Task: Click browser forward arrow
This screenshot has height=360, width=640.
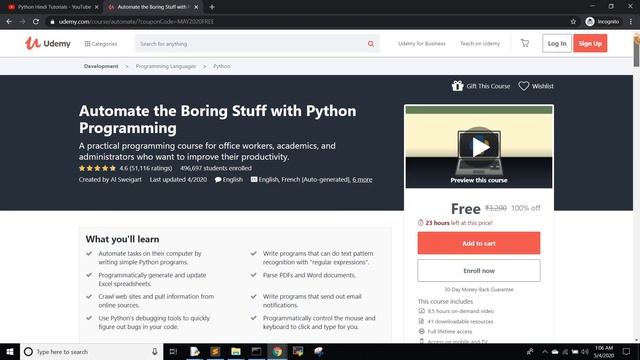Action: click(22, 22)
